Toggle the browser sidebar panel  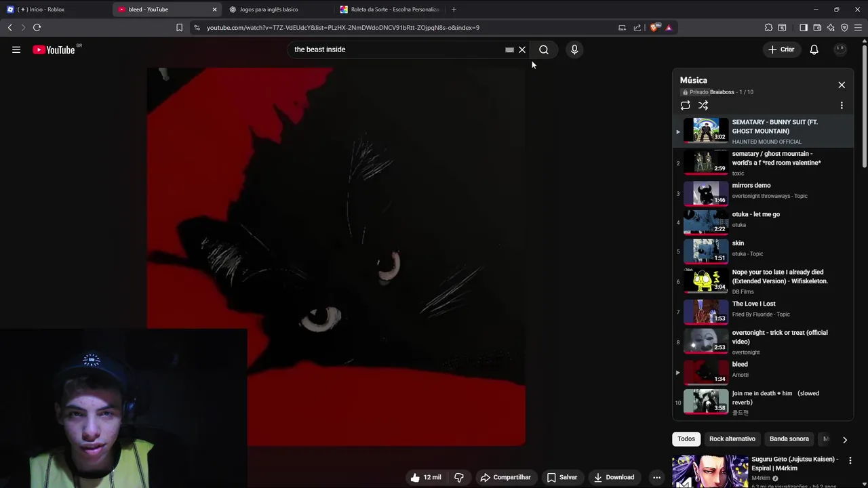tap(804, 28)
